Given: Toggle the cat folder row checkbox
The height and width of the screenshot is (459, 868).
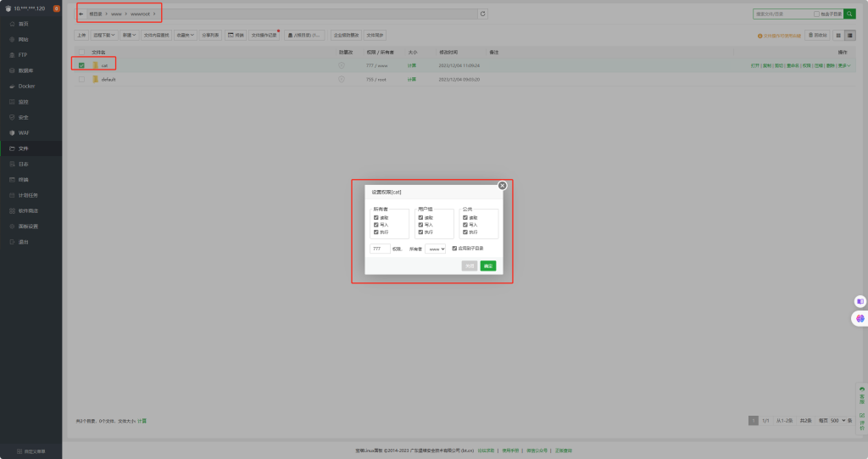Looking at the screenshot, I should tap(82, 65).
